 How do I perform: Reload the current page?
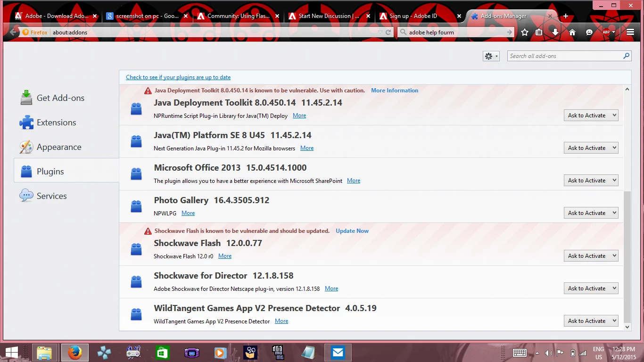388,32
